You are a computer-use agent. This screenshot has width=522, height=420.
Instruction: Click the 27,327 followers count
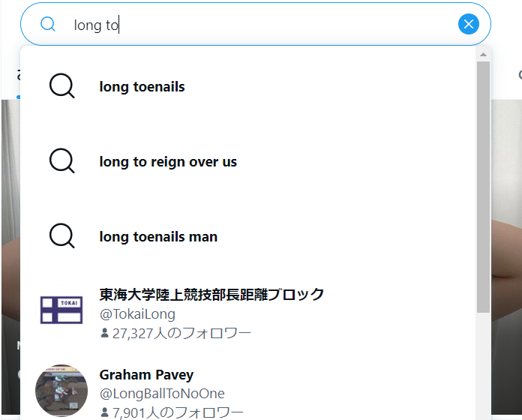pos(181,334)
